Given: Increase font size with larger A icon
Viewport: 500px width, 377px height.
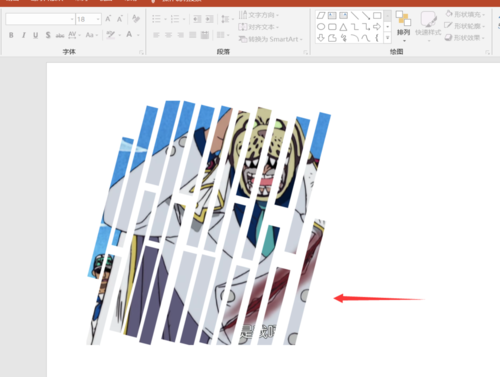Looking at the screenshot, I should [x=108, y=19].
